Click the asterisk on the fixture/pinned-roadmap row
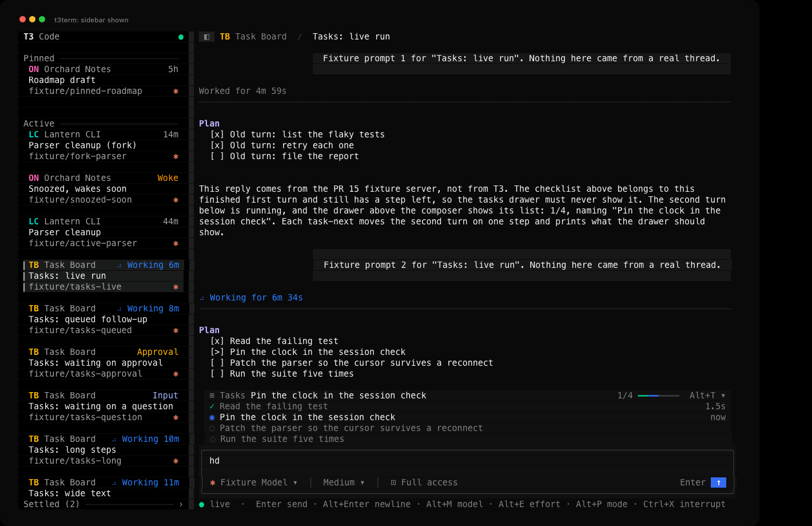 tap(176, 91)
